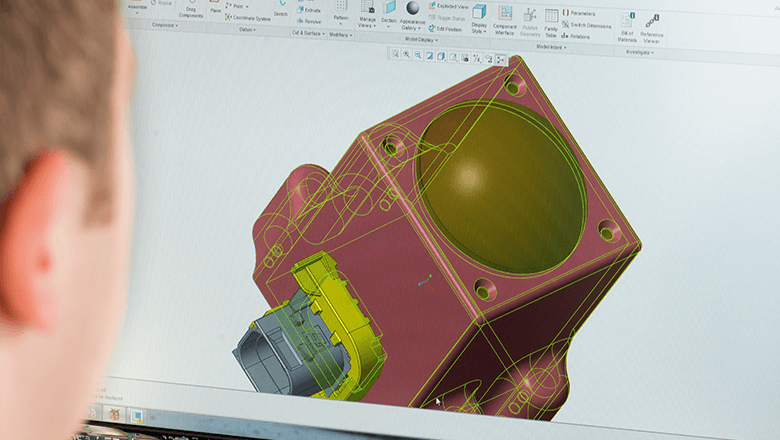
Task: Click the Repaint icon in graphics toolbar
Action: tap(429, 56)
